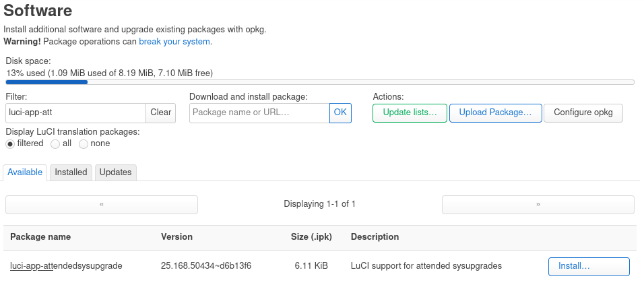Open the Updates tab
Image resolution: width=644 pixels, height=293 pixels.
click(x=115, y=172)
